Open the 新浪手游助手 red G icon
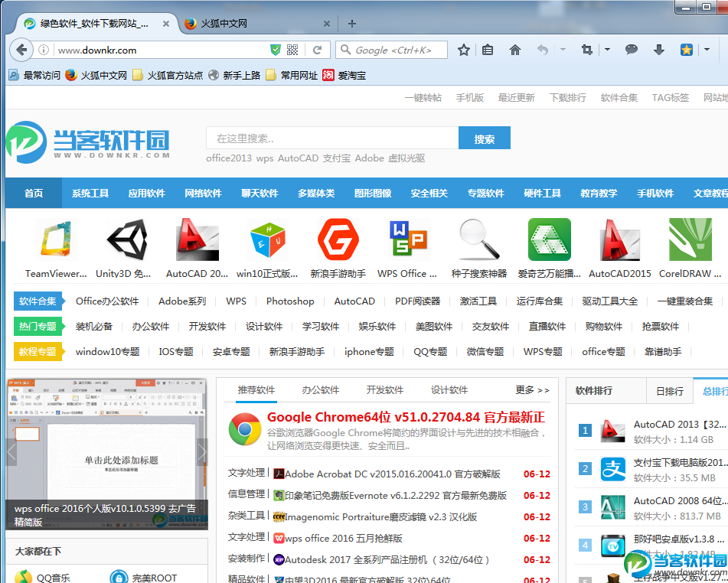This screenshot has width=728, height=583. pyautogui.click(x=337, y=241)
